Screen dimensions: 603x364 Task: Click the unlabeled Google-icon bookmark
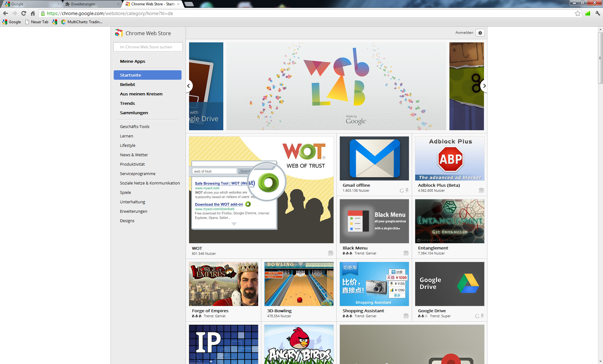(55, 22)
